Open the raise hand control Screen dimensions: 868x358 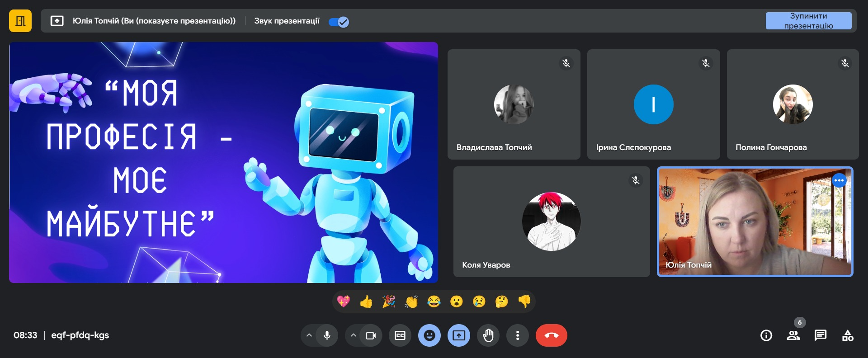[x=488, y=335]
